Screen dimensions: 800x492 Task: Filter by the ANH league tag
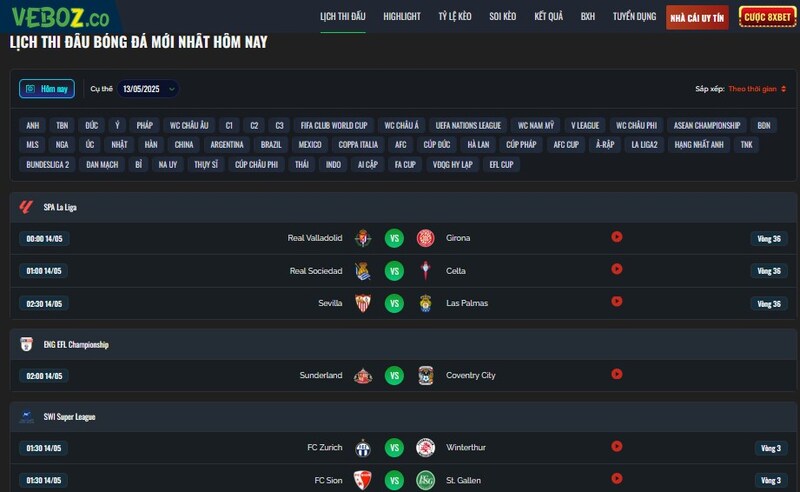pyautogui.click(x=33, y=126)
